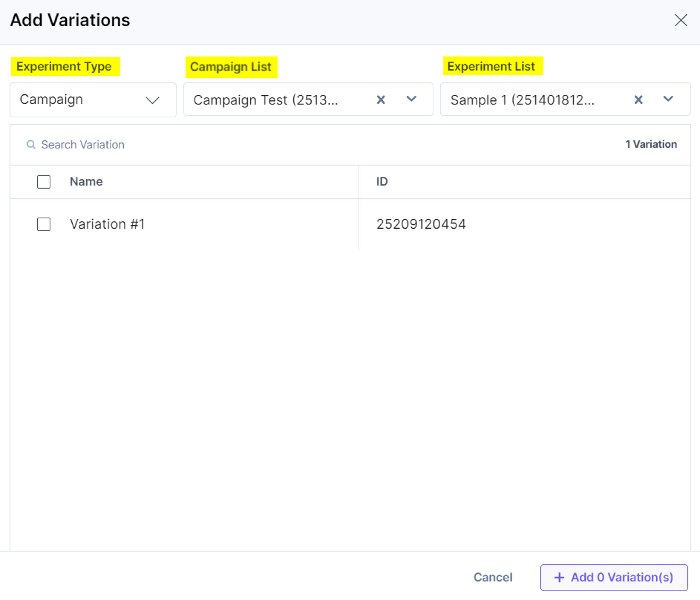Click the Campaign List label
Viewport: 700px width, 600px height.
[x=231, y=67]
